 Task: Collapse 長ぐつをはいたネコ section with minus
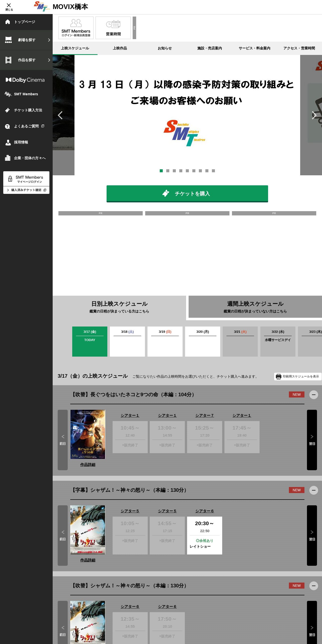pos(314,395)
